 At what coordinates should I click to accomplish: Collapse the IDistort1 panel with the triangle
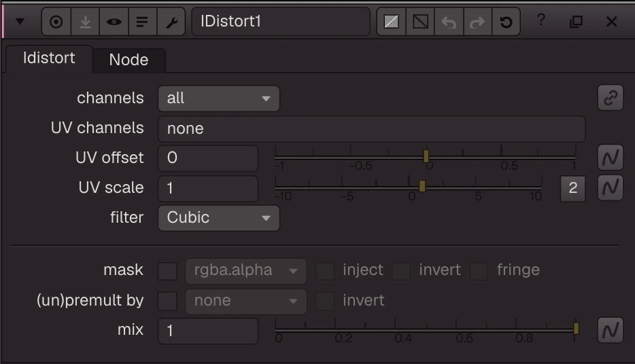(20, 22)
